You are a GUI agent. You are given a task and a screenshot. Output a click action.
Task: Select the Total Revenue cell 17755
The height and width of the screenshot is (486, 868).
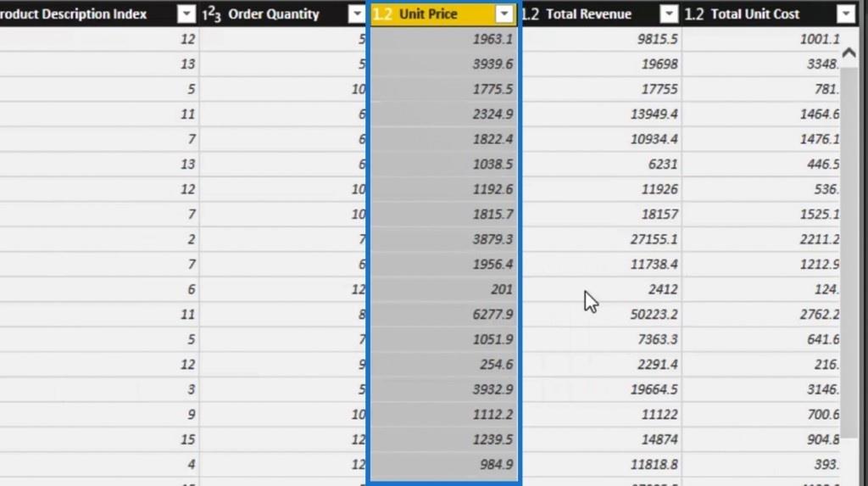point(602,89)
